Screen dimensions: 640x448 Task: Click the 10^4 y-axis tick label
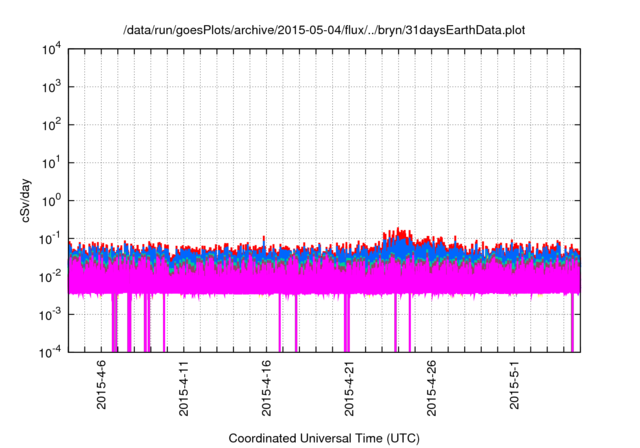(51, 49)
